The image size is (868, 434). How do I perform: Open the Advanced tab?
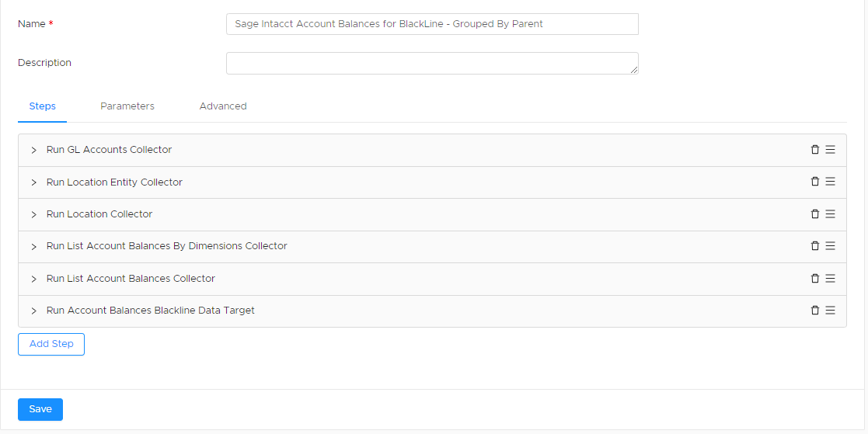pos(223,106)
